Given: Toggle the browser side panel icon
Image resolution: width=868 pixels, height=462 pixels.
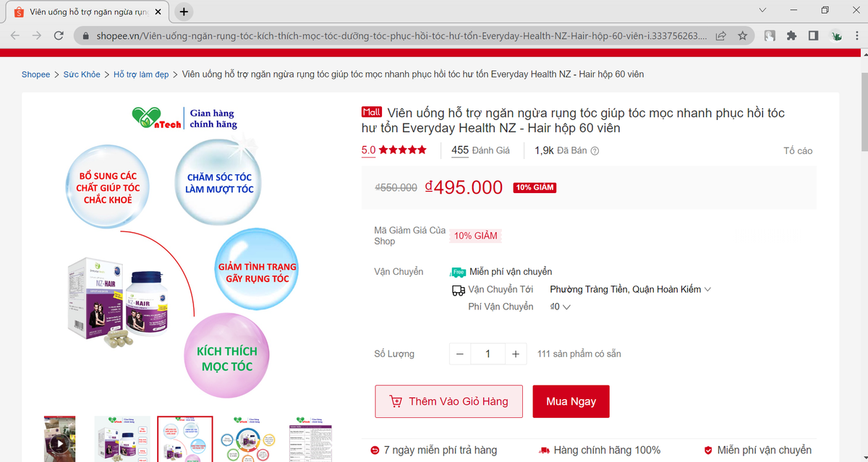Looking at the screenshot, I should pos(813,35).
